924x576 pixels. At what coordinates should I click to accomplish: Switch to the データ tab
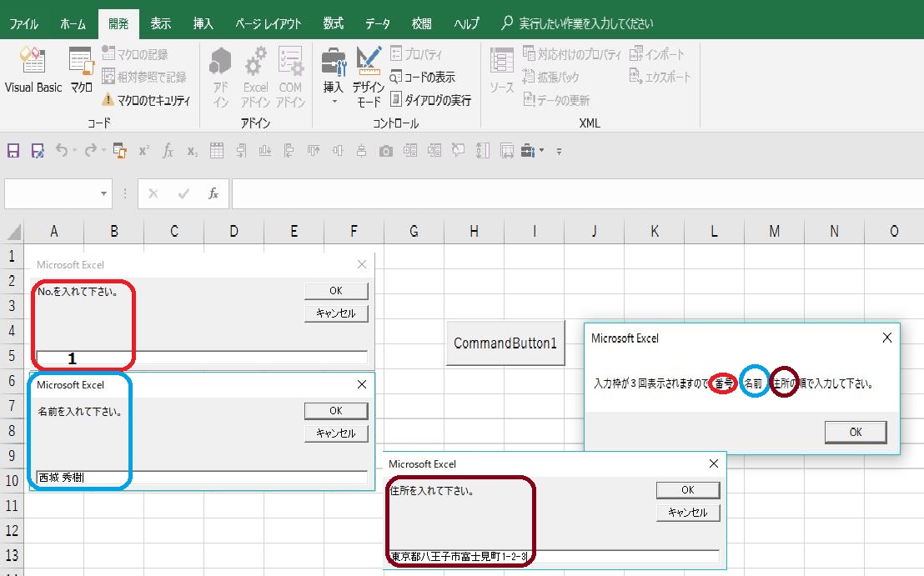pyautogui.click(x=377, y=23)
